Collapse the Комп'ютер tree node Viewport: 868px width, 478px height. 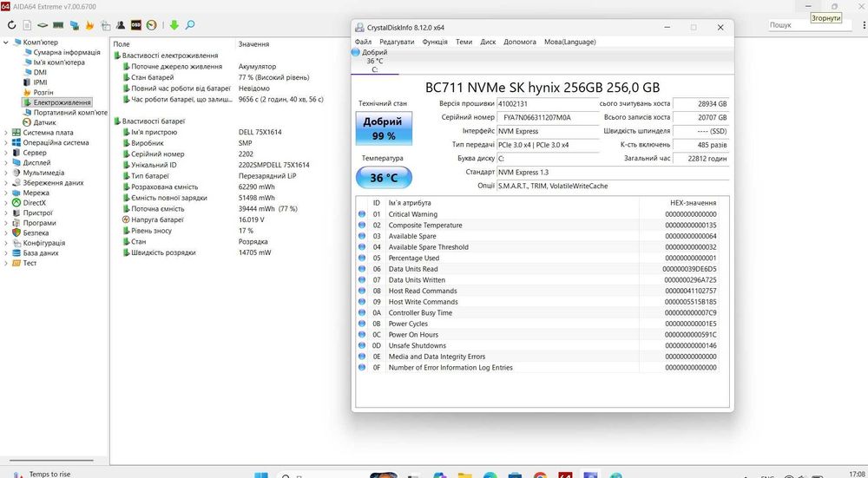point(5,42)
